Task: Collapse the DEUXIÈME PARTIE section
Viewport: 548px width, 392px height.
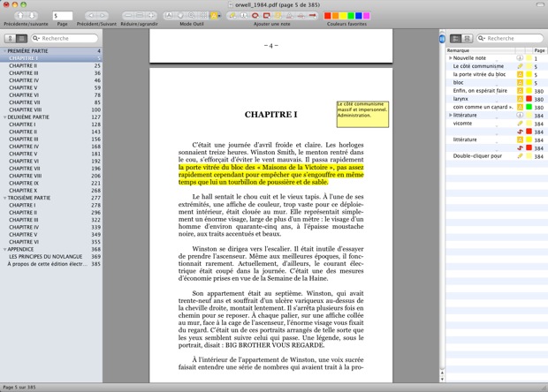Action: (x=5, y=117)
